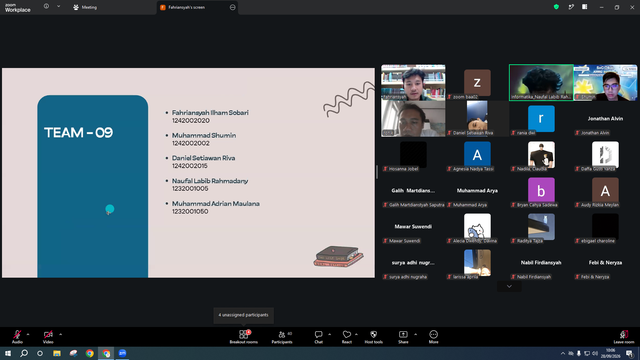
Task: Open the React emoji menu
Action: pyautogui.click(x=347, y=337)
